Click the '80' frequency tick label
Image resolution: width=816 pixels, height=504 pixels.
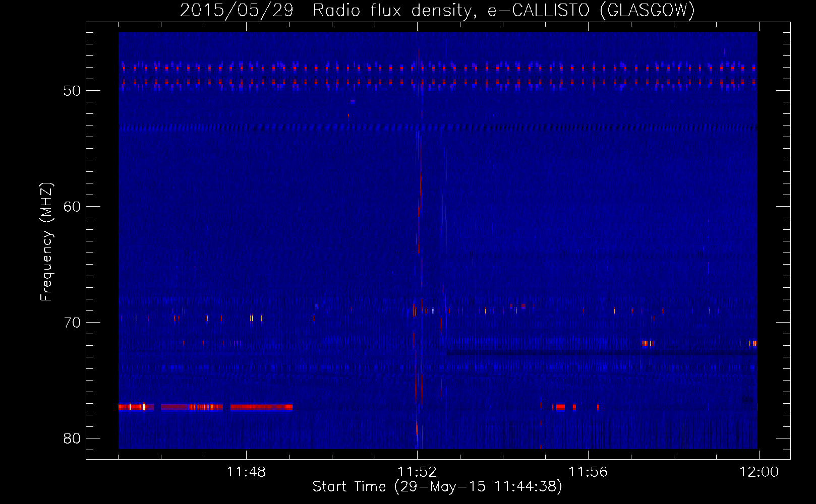[x=72, y=438]
